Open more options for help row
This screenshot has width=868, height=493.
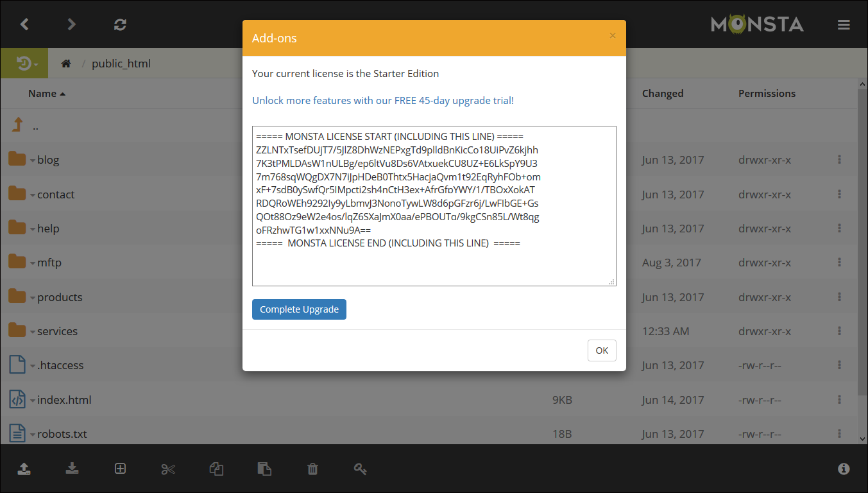coord(839,229)
